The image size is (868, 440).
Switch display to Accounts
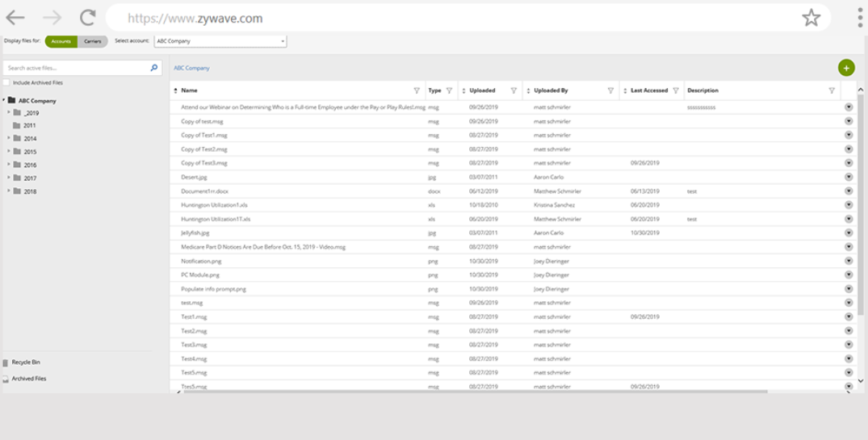tap(61, 41)
